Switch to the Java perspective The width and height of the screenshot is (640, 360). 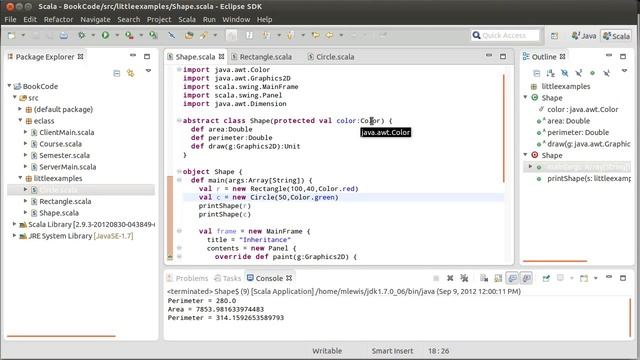584,36
